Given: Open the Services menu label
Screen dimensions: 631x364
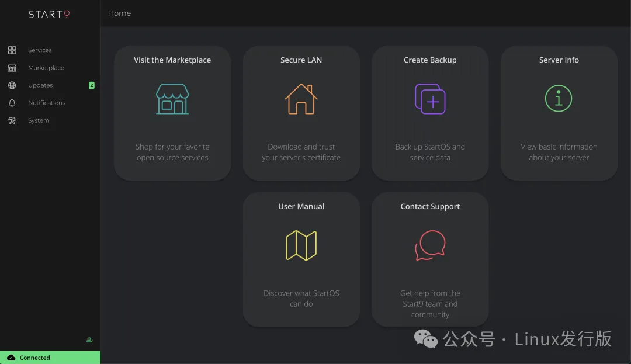Looking at the screenshot, I should (x=40, y=50).
